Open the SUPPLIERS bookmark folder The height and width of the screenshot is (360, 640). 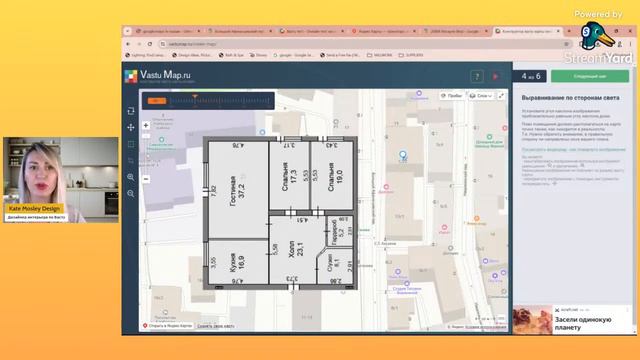coord(411,55)
